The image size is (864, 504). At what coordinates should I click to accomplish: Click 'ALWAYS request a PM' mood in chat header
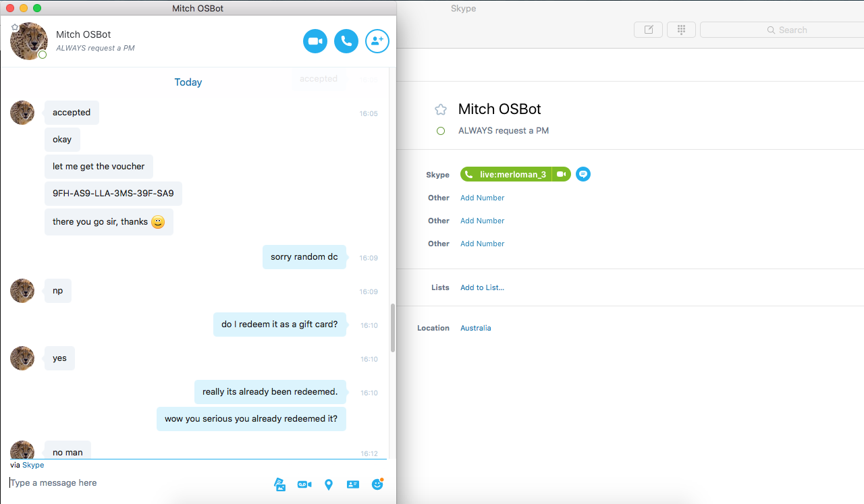point(95,48)
